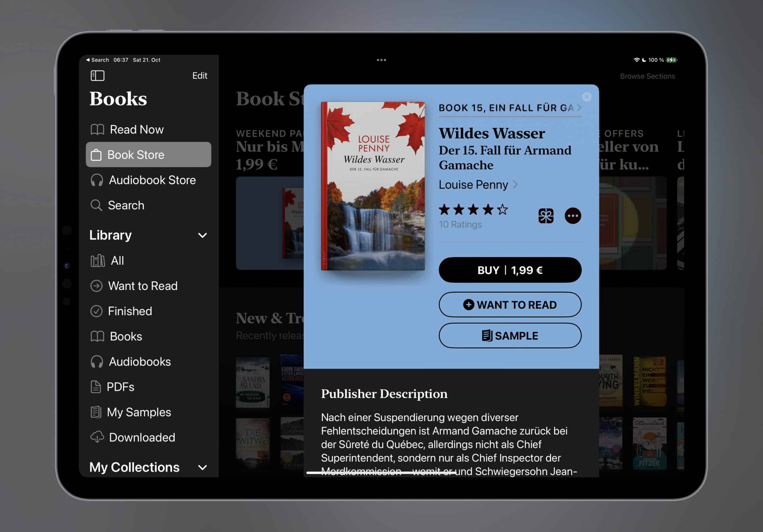Open Downloaded items list

click(x=148, y=437)
